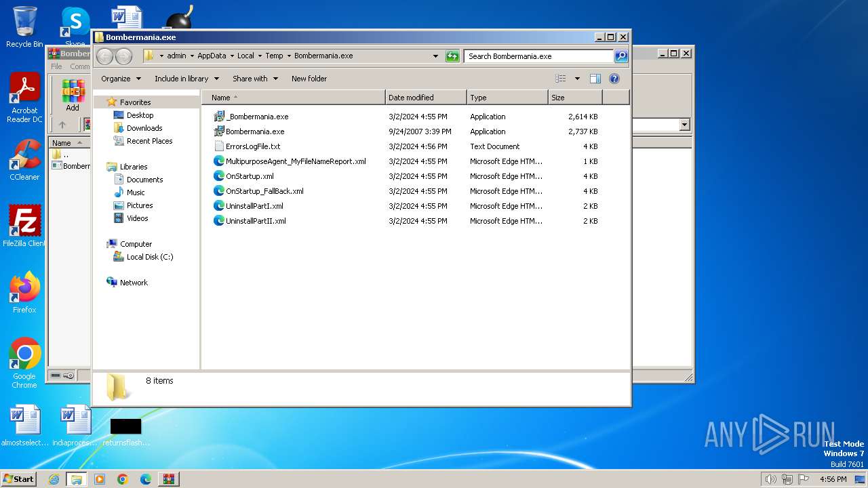Open indiaprocess Word document on desktop
This screenshot has width=868, height=488.
pyautogui.click(x=75, y=426)
